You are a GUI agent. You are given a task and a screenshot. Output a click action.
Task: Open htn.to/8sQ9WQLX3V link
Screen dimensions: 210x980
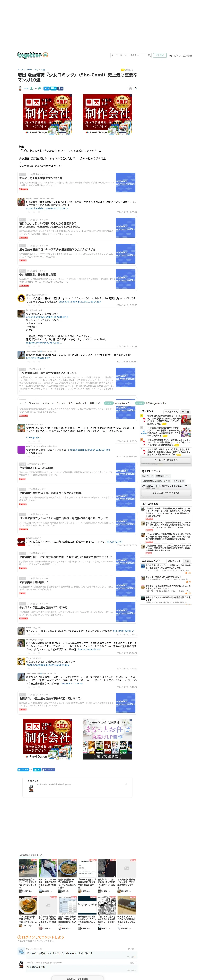(x=38, y=358)
